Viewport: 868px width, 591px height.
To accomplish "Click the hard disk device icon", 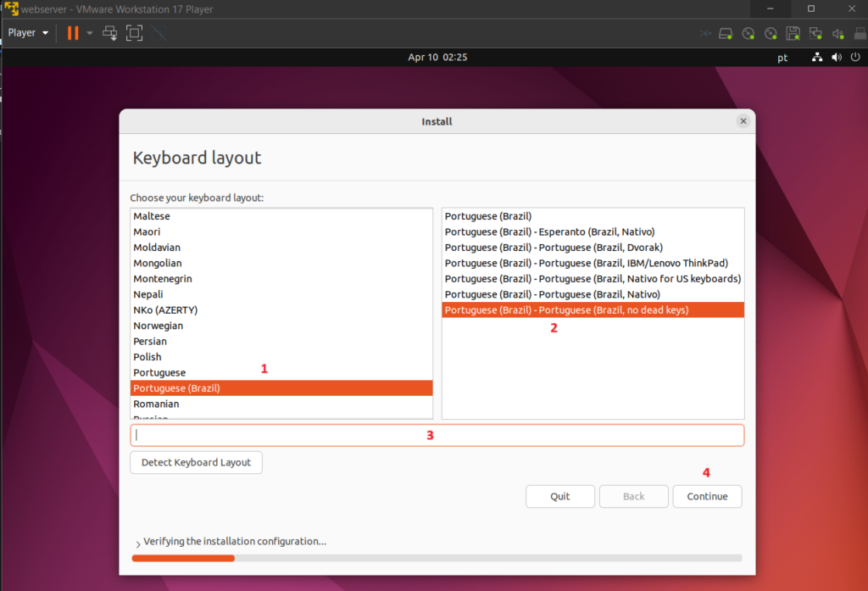I will coord(726,34).
